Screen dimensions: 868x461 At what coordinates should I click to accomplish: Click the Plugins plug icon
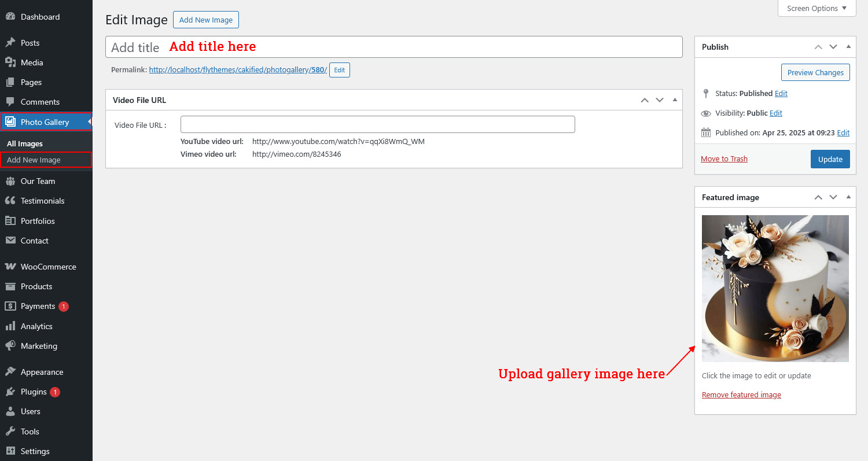click(x=10, y=392)
